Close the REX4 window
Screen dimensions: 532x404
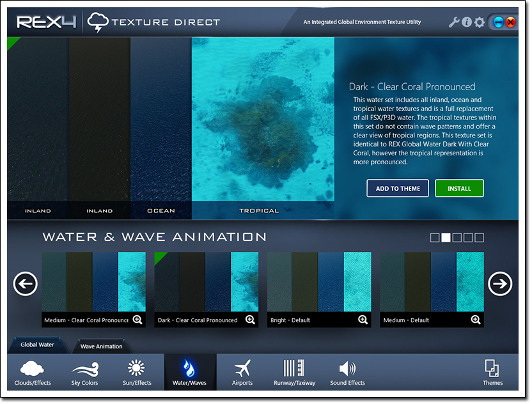[510, 22]
